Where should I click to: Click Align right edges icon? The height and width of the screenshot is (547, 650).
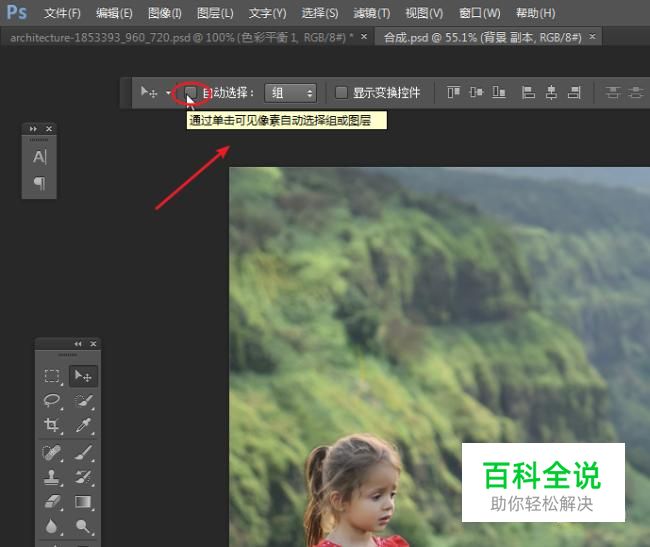click(x=574, y=92)
